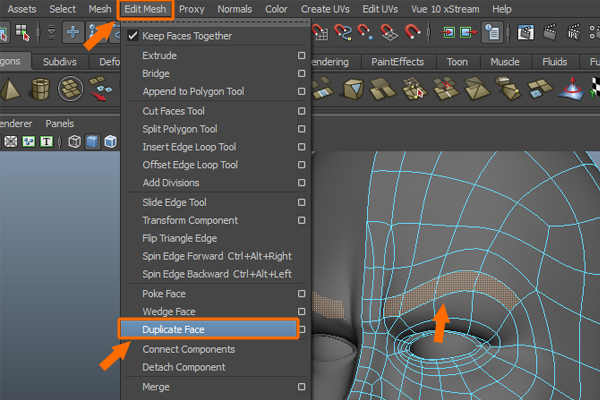Viewport: 600px width, 400px height.
Task: Switch to the Muscle shelf tab
Action: [506, 62]
